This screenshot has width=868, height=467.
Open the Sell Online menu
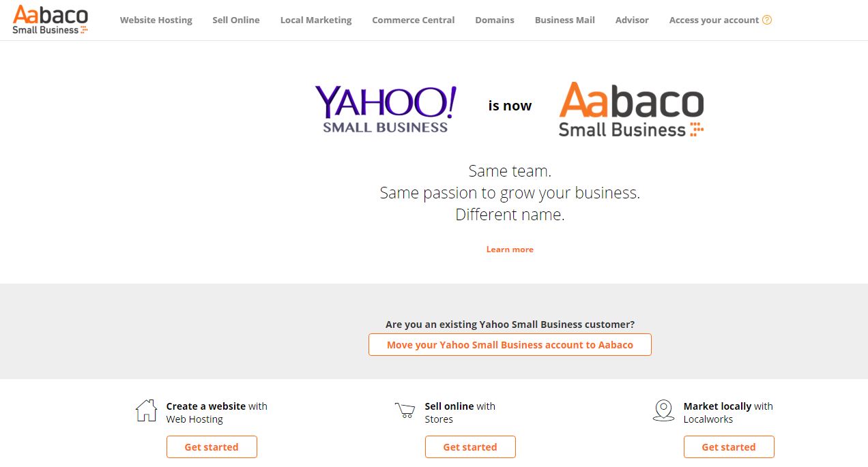pyautogui.click(x=236, y=20)
